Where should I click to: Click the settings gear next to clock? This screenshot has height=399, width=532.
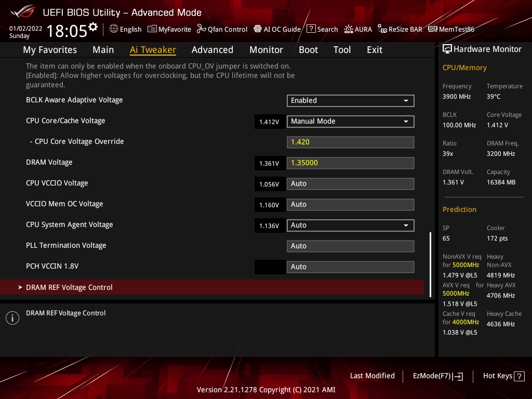93,27
